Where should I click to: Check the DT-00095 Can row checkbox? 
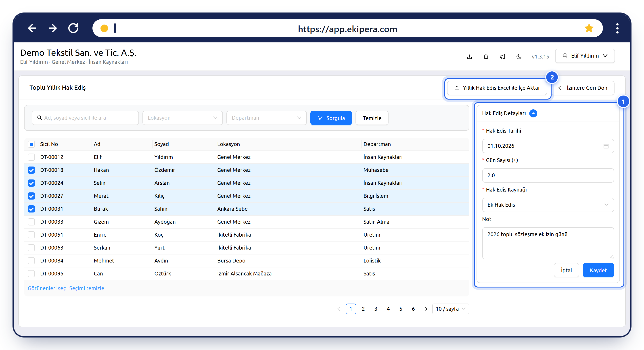pos(31,274)
